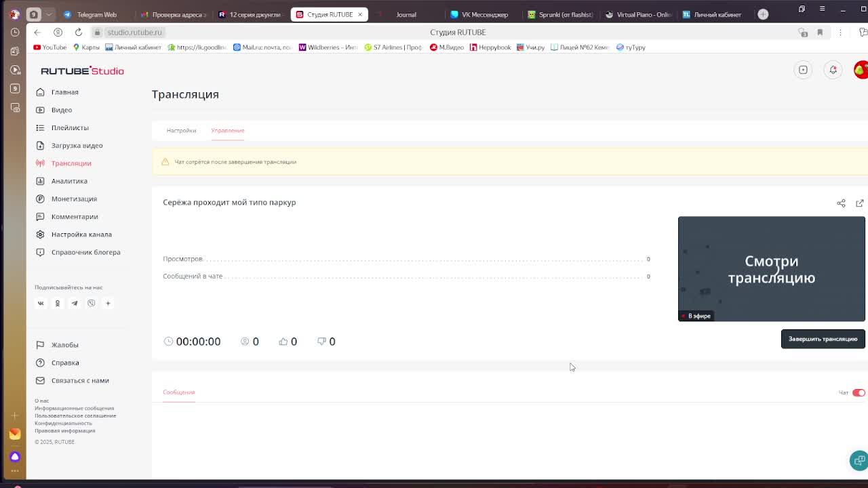The height and width of the screenshot is (488, 868).
Task: Open a new browser tab
Action: 763,14
